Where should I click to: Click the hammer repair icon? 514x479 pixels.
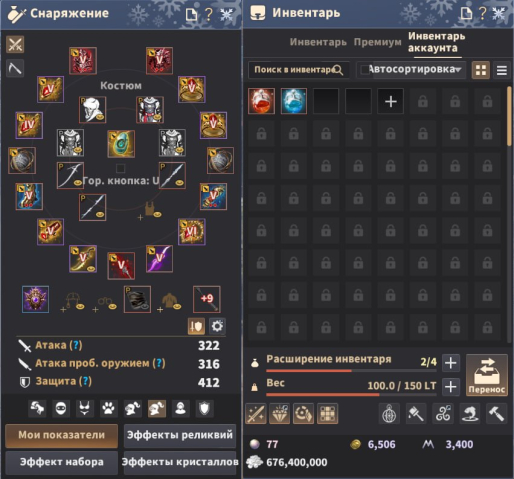(496, 414)
